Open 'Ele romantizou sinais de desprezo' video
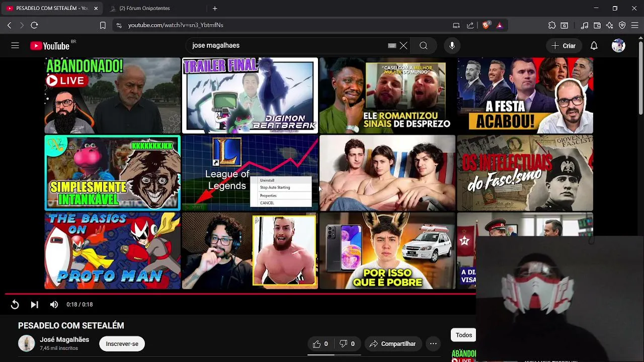 [387, 96]
